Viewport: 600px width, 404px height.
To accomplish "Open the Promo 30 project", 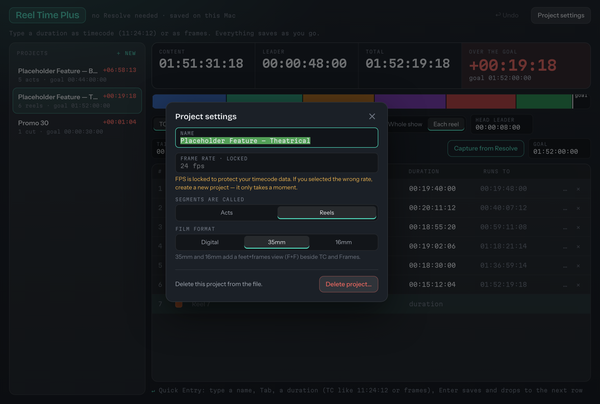I will [77, 127].
